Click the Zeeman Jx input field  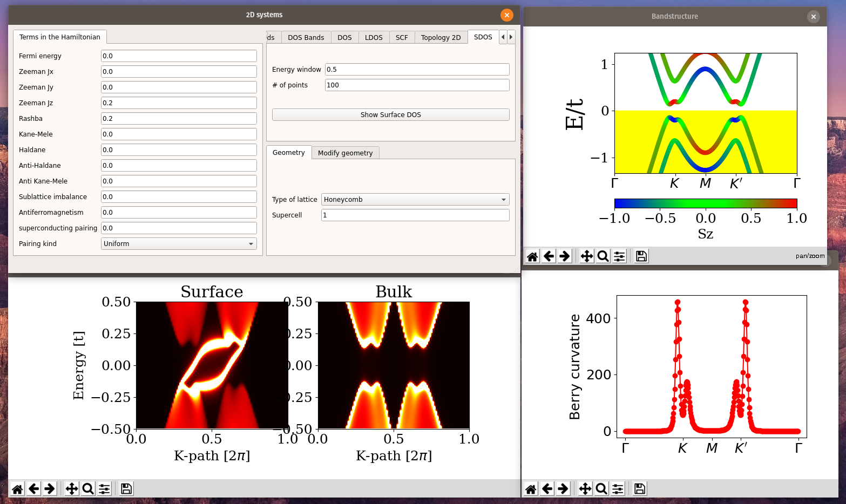pos(179,72)
